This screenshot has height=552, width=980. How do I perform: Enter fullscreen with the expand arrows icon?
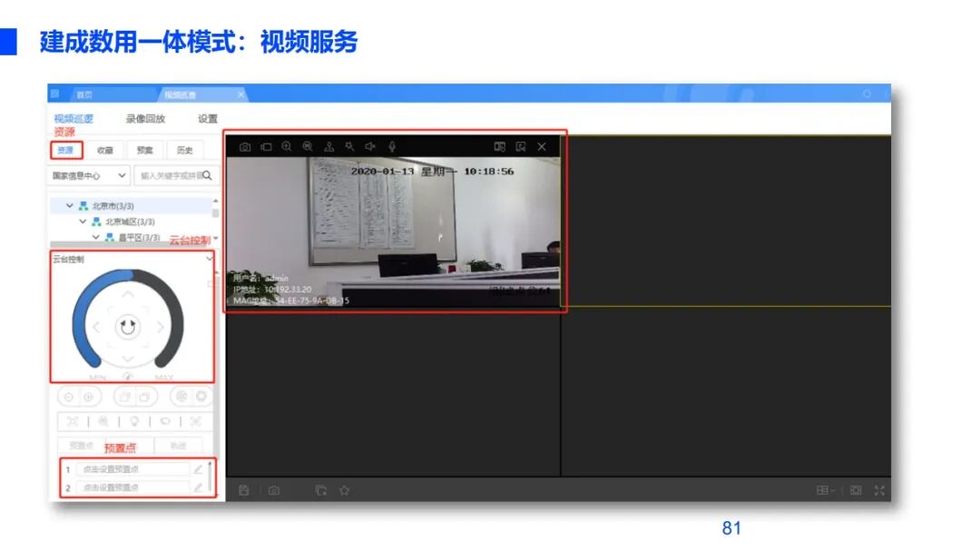coord(879,490)
